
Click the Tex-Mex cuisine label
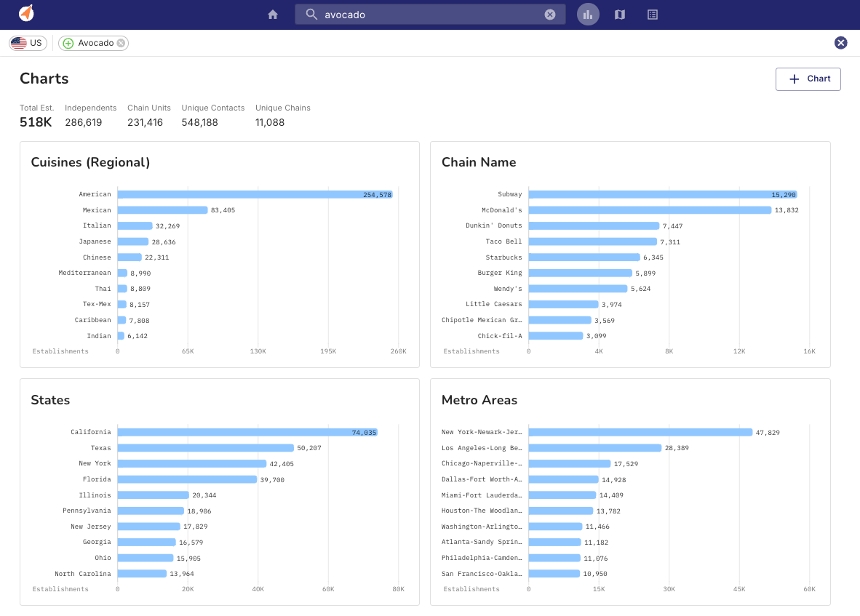pyautogui.click(x=97, y=304)
